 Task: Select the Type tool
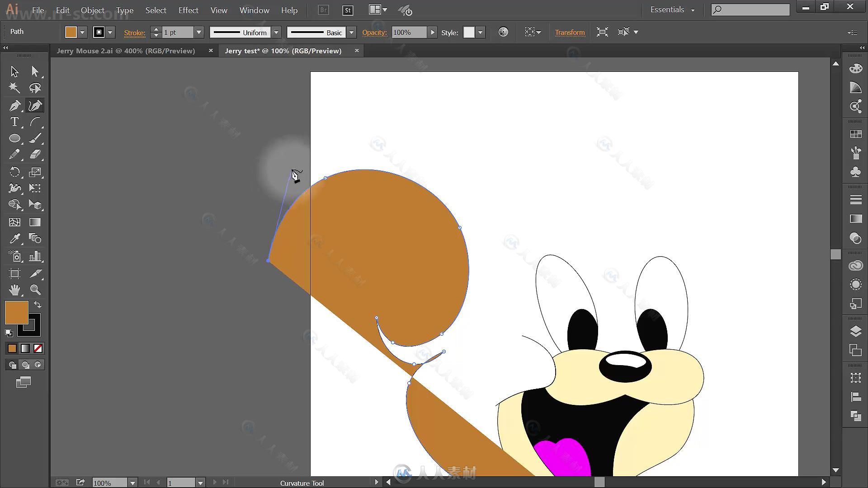pos(14,122)
